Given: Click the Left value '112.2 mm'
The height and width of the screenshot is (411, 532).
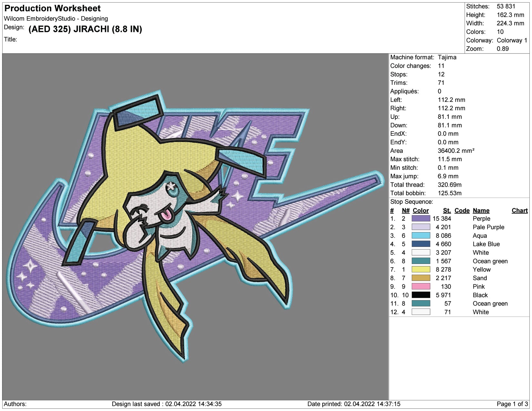Looking at the screenshot, I should coord(451,100).
